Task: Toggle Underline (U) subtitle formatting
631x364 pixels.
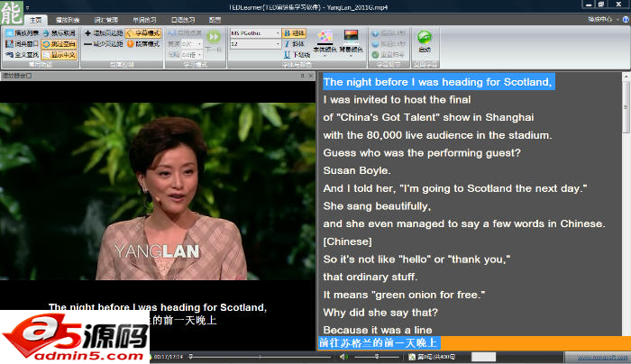Action: (x=297, y=55)
